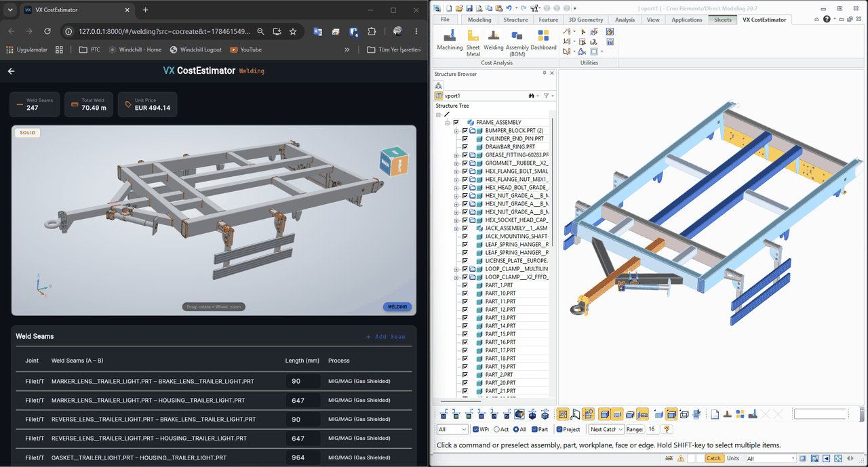
Task: Open the 3D Geometry ribbon tab
Action: [x=585, y=20]
